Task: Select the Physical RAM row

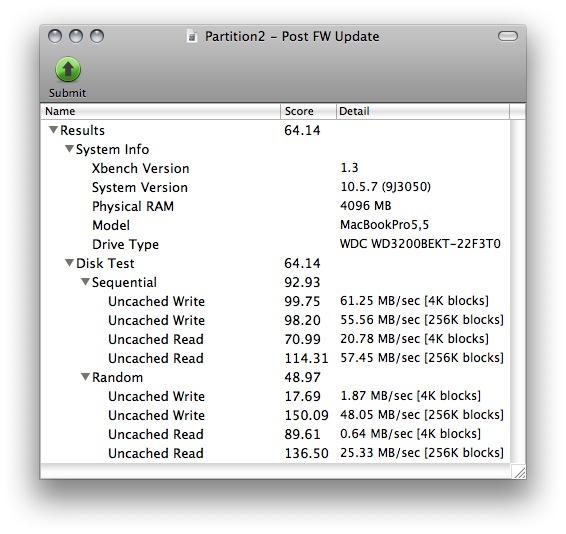Action: tap(275, 206)
